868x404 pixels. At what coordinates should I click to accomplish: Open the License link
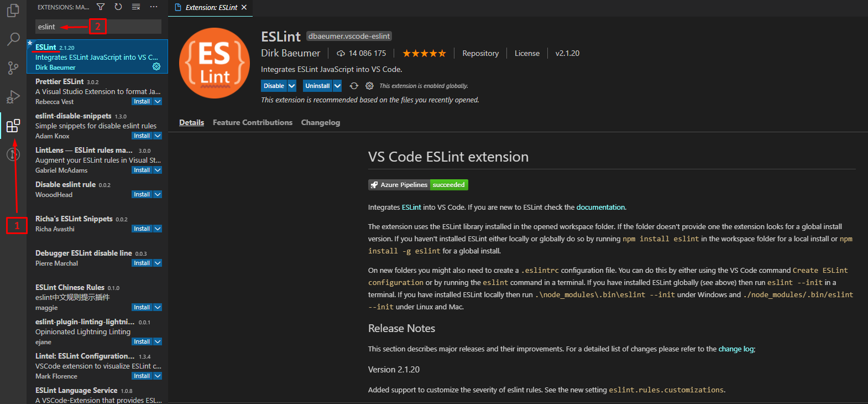(x=527, y=53)
